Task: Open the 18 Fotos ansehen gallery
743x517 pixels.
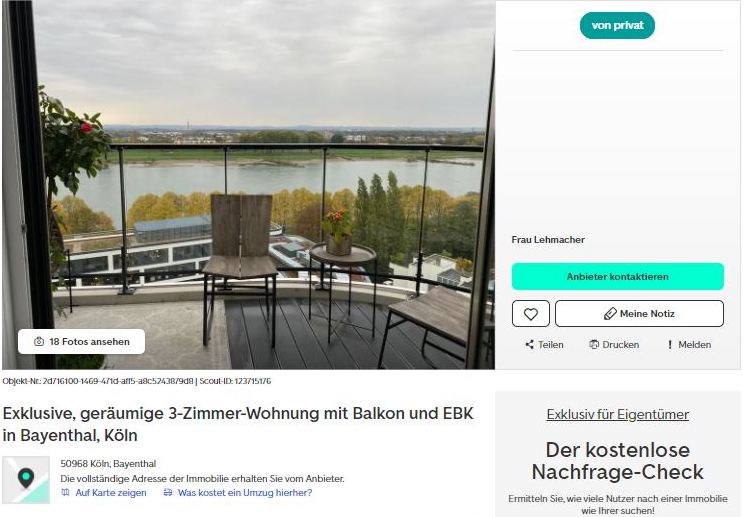Action: [x=82, y=342]
